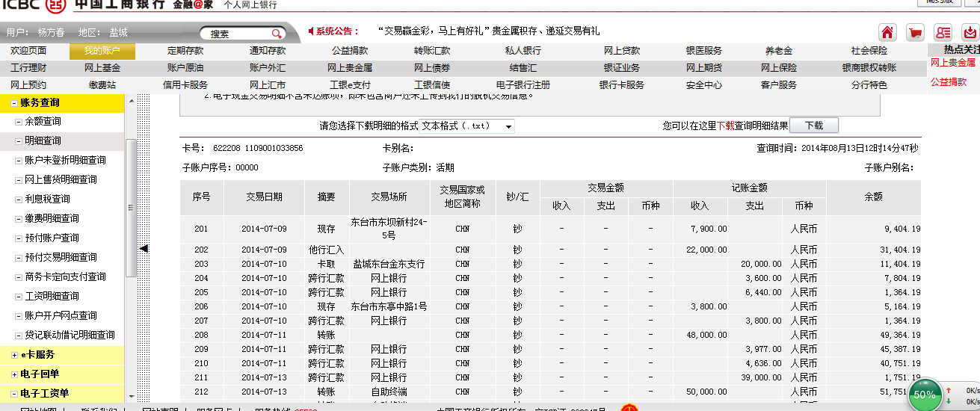Click the search magnifier icon
The width and height of the screenshot is (980, 411).
(x=276, y=34)
